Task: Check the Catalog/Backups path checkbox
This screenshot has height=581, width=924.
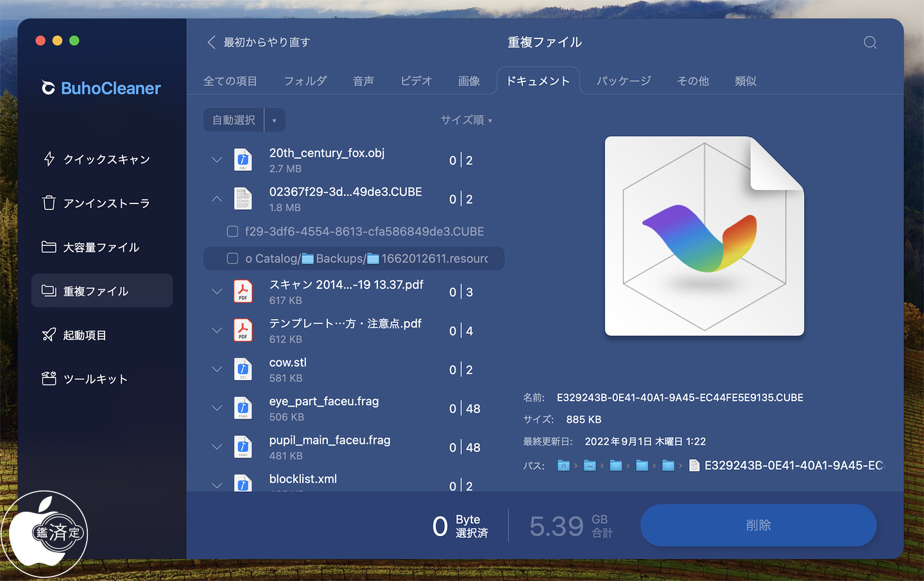Action: [x=232, y=258]
